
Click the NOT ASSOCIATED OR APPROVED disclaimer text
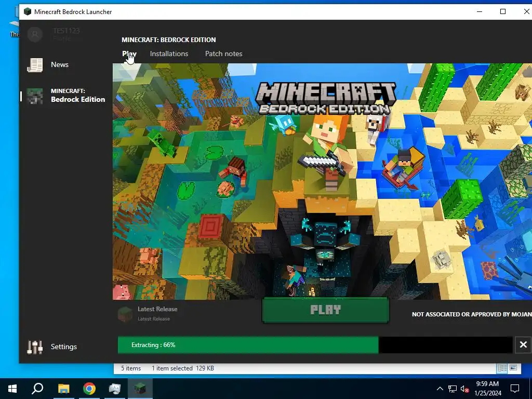pos(472,314)
